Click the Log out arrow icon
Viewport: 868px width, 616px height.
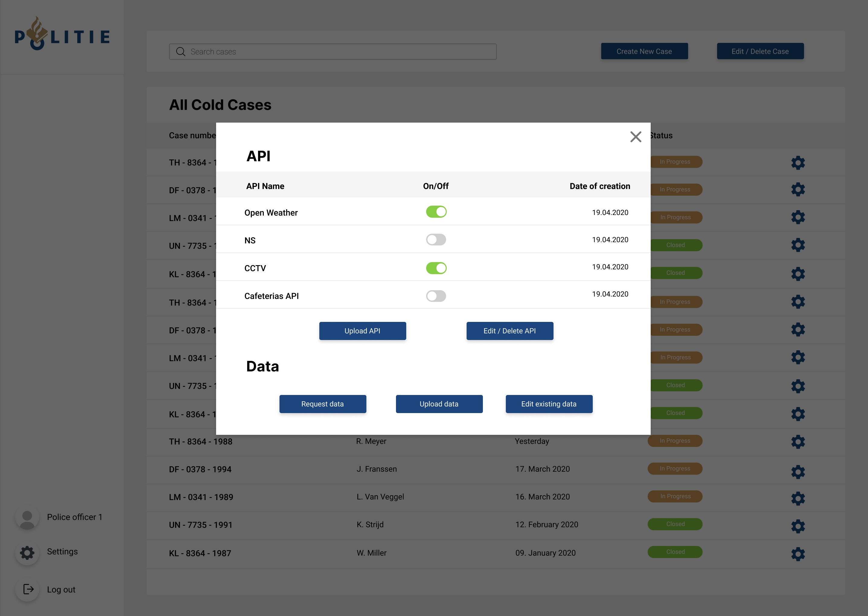pos(28,589)
